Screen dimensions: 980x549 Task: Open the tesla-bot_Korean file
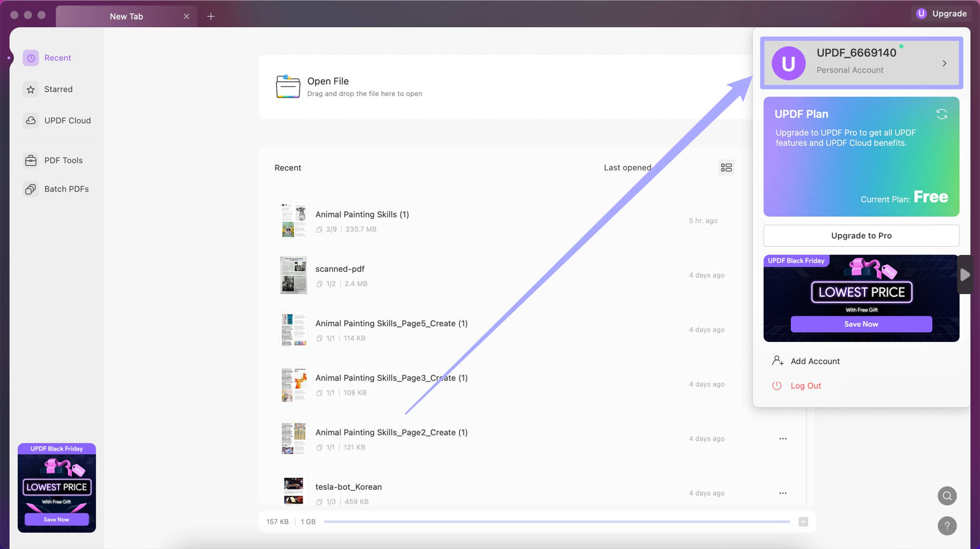tap(348, 486)
